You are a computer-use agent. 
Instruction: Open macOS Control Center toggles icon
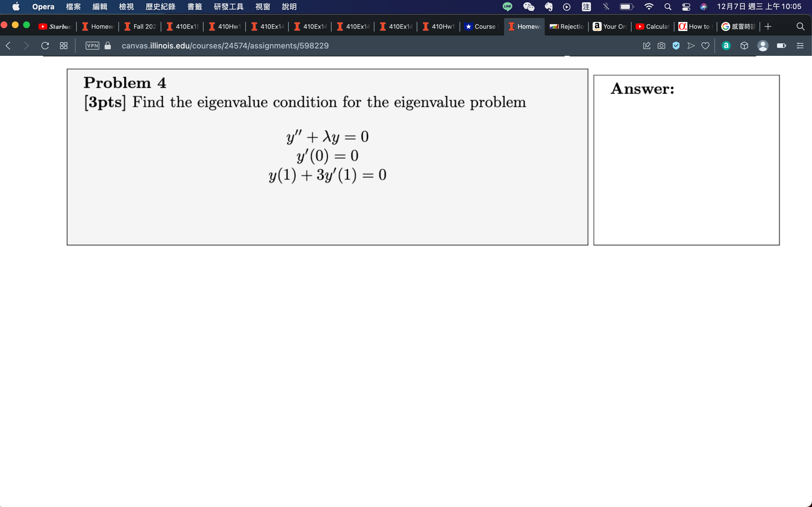(686, 7)
